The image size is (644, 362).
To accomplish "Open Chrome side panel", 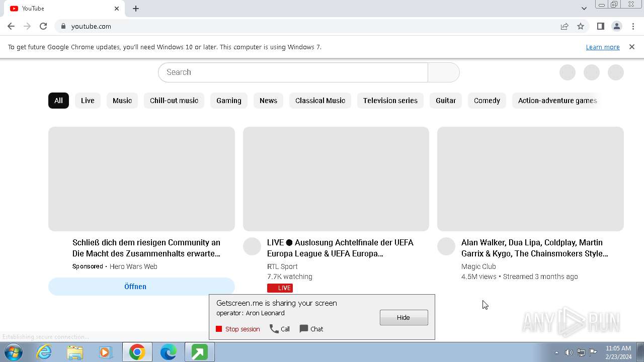I will coord(600,26).
